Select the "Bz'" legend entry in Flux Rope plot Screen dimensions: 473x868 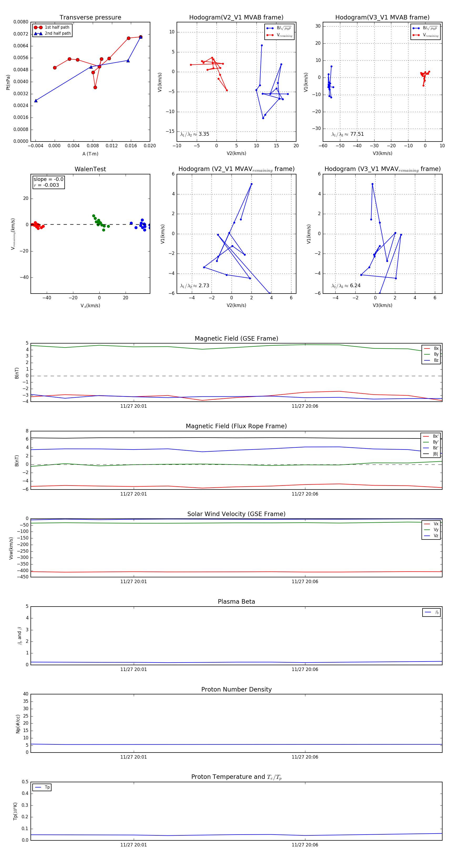[431, 448]
